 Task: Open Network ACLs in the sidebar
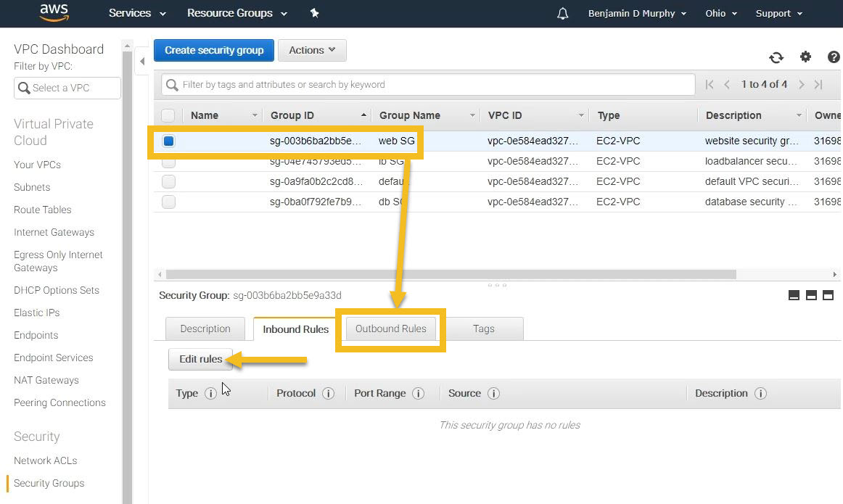[x=45, y=461]
